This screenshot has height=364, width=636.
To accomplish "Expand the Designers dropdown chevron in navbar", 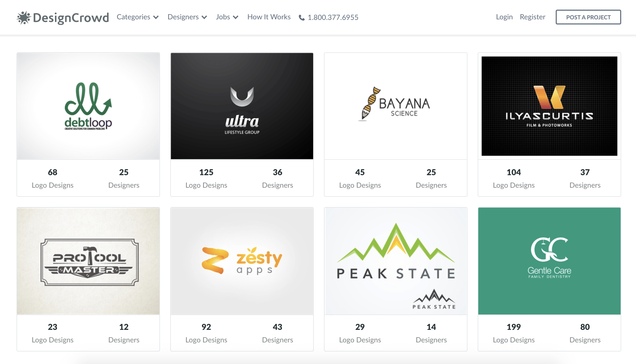I will [x=204, y=17].
